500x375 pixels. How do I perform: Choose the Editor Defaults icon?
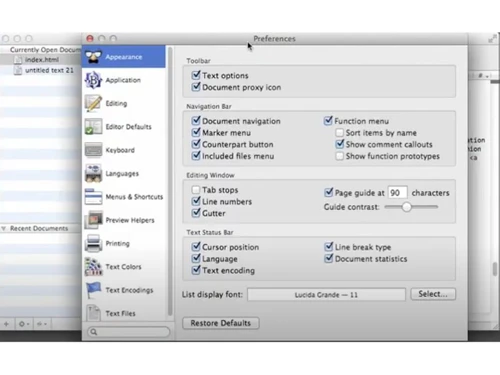pos(94,127)
